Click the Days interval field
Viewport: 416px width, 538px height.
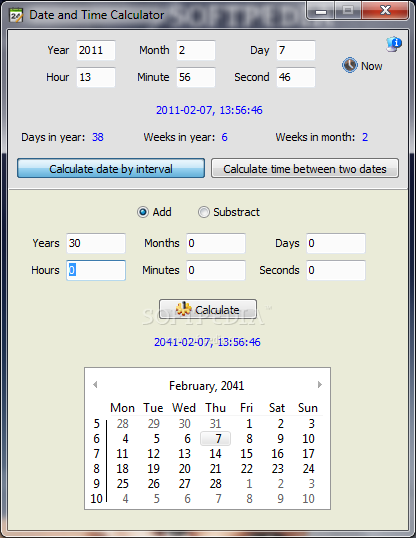pyautogui.click(x=336, y=243)
